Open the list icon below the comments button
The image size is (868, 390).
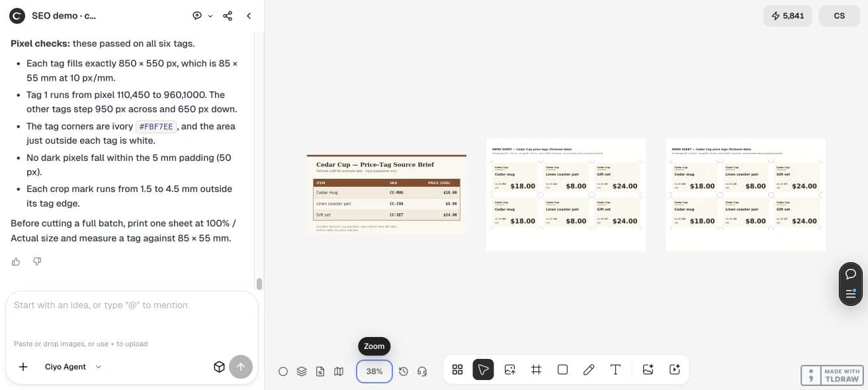tap(851, 294)
